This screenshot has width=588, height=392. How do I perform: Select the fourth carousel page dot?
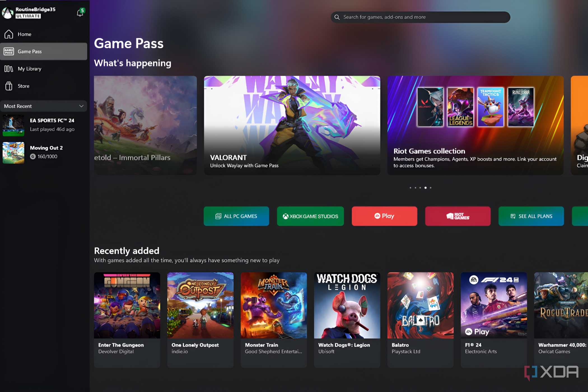[425, 188]
